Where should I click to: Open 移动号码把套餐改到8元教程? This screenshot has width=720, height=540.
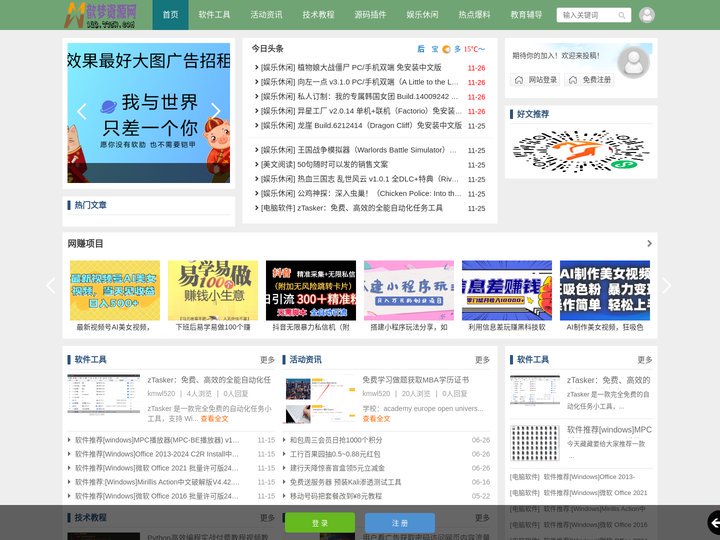(336, 496)
